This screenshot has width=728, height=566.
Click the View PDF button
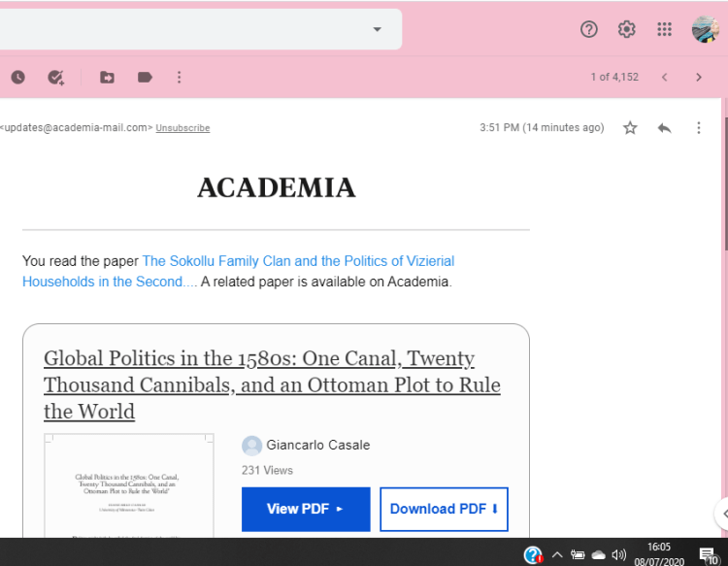[306, 509]
